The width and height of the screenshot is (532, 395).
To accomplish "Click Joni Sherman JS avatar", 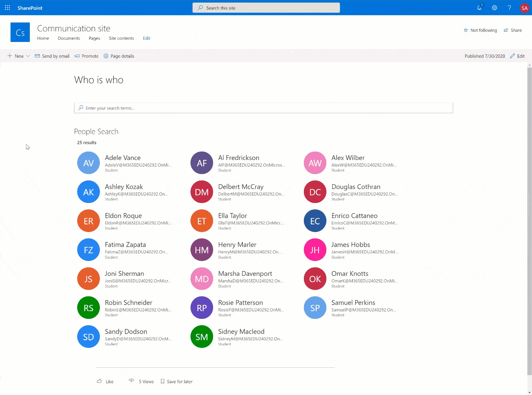I will pyautogui.click(x=89, y=279).
